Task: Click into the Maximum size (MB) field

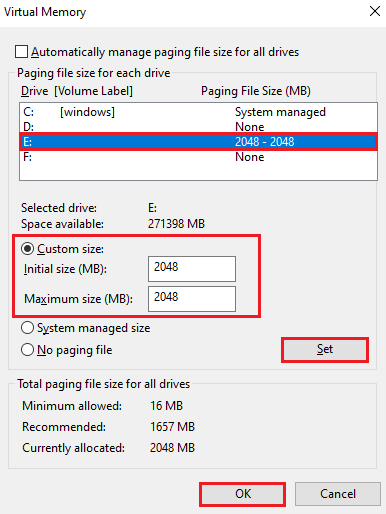Action: coord(192,299)
